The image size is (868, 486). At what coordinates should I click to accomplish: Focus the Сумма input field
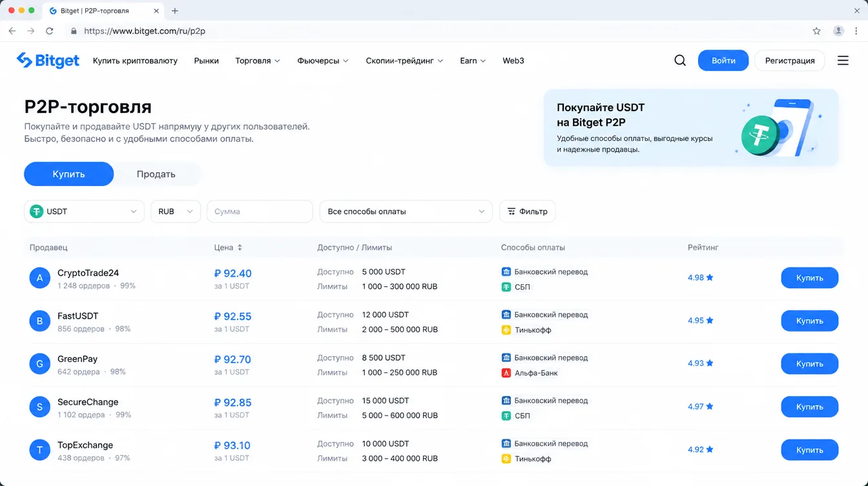coord(260,211)
